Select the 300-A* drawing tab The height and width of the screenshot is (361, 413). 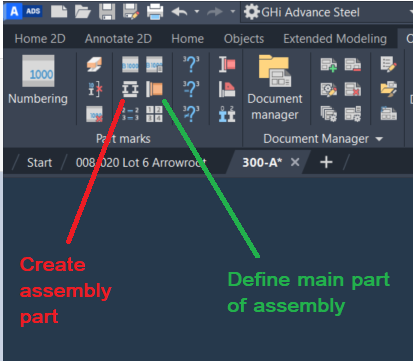pyautogui.click(x=262, y=163)
